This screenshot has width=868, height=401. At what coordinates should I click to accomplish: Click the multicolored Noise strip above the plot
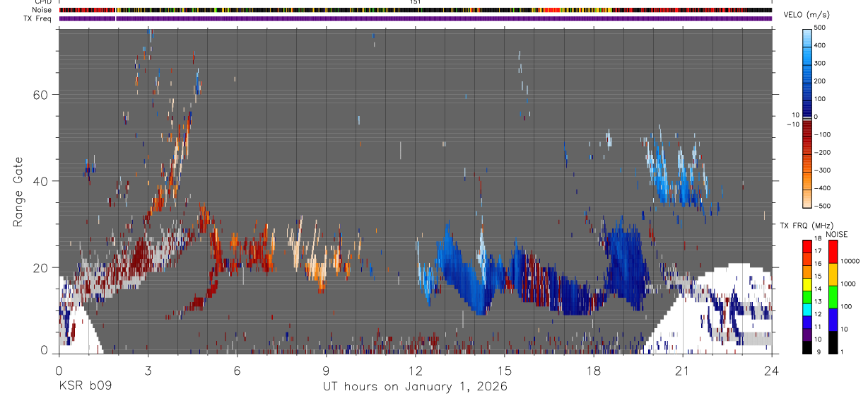(415, 10)
